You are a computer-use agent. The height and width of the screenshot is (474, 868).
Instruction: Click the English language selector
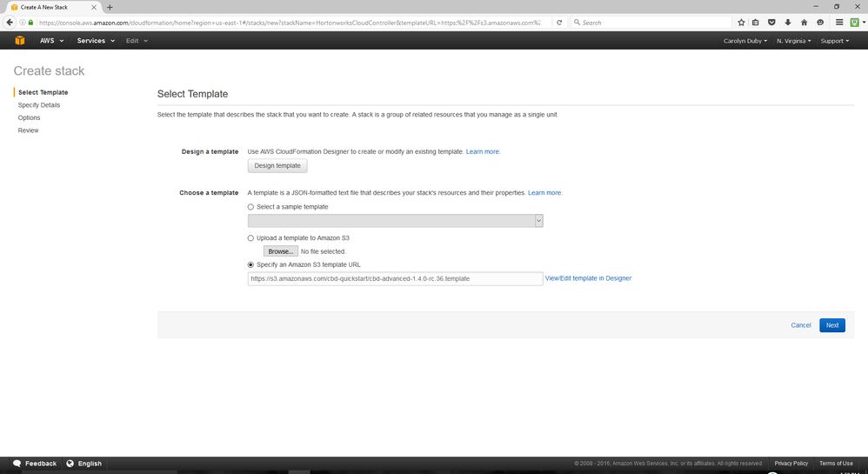coord(90,464)
